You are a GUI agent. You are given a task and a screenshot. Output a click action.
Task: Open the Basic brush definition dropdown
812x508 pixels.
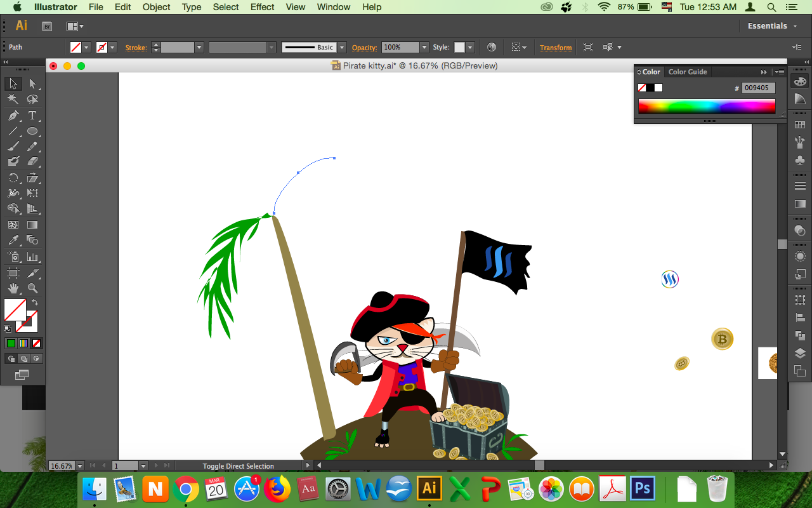click(x=342, y=47)
